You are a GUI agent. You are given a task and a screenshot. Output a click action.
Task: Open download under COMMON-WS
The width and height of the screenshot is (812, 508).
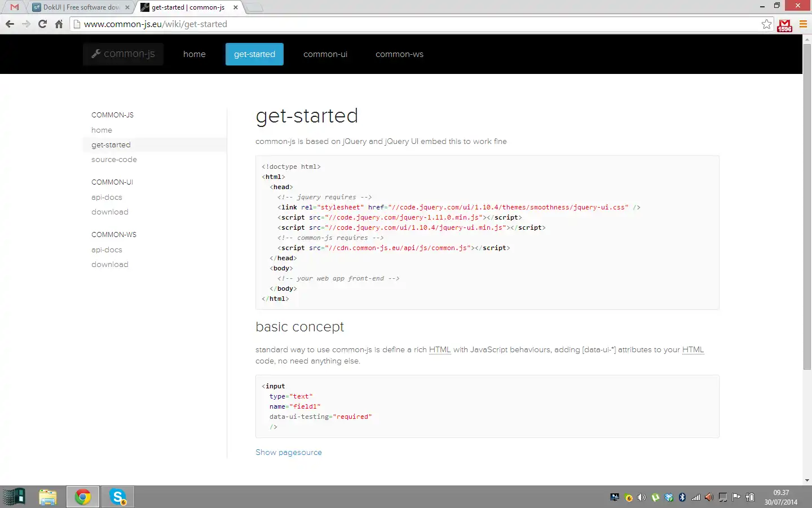(x=110, y=265)
